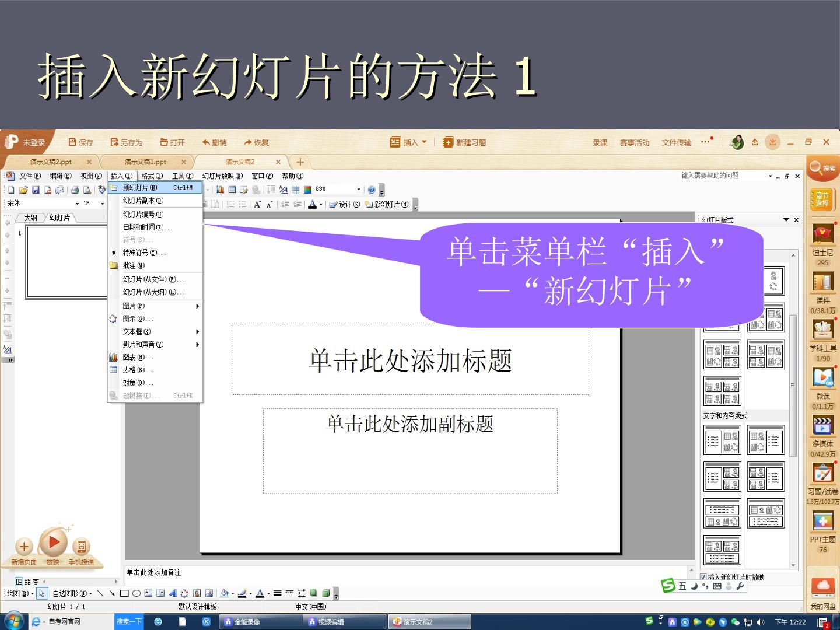Switch to normal view button
Viewport: 840px width, 630px height.
(19, 582)
